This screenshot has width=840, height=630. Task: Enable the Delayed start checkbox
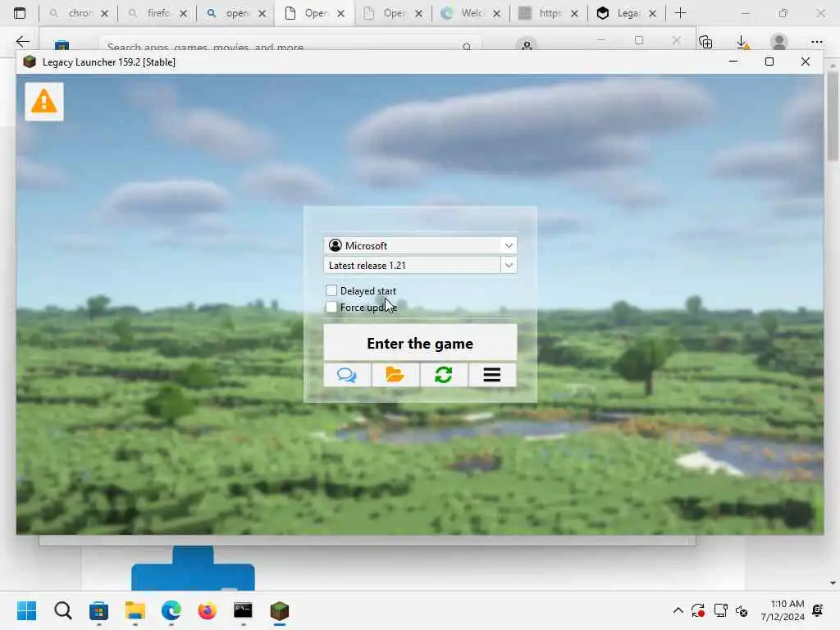331,290
